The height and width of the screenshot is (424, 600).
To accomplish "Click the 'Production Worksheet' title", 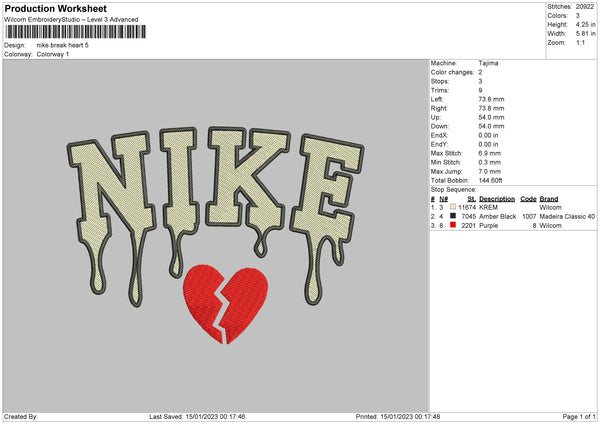I will pos(55,8).
